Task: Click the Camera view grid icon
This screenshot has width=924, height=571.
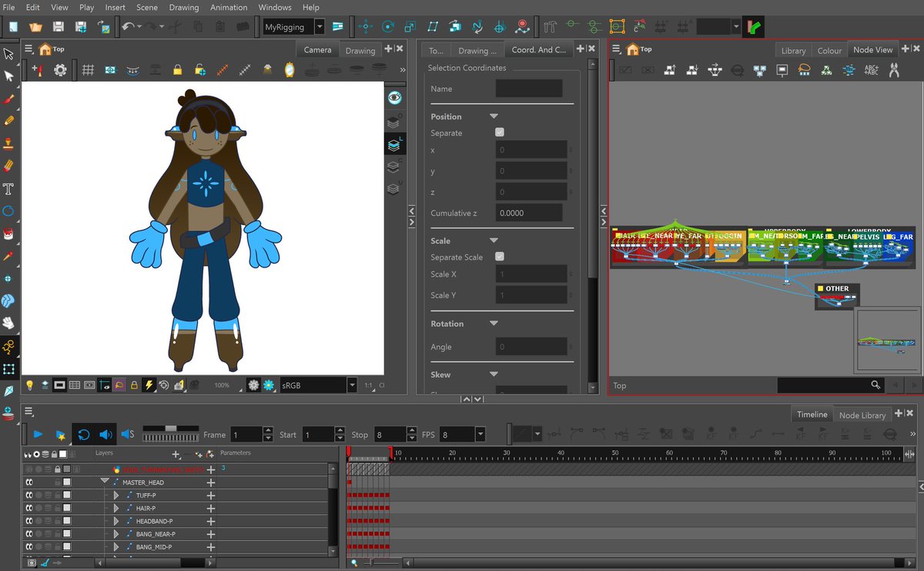Action: 88,70
